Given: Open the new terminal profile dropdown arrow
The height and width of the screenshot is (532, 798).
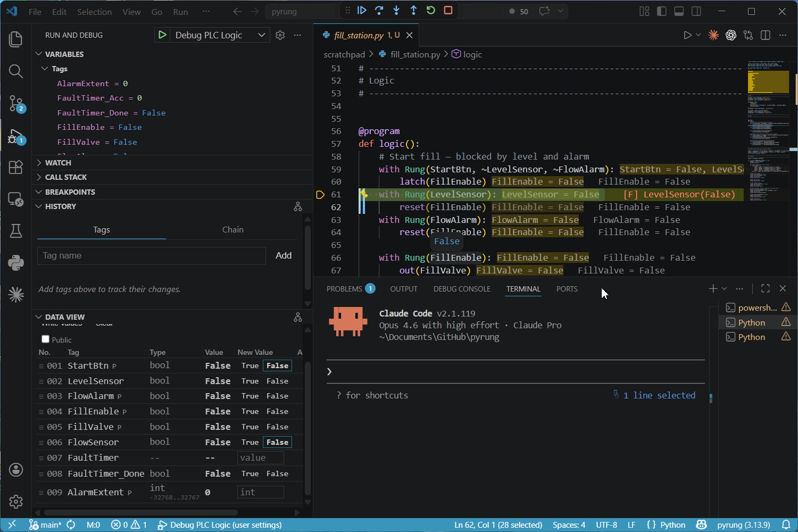Looking at the screenshot, I should pos(724,288).
